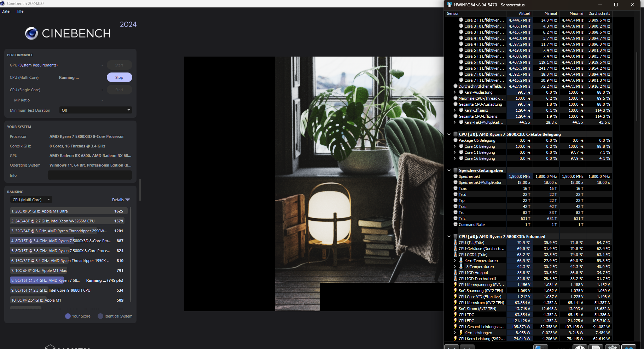The image size is (644, 349).
Task: Expand the Kern-Leistungen row
Action: click(x=454, y=333)
